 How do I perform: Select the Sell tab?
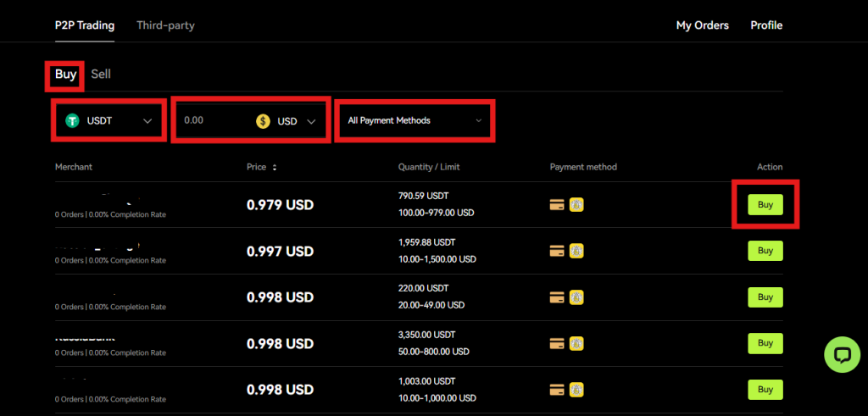point(101,74)
